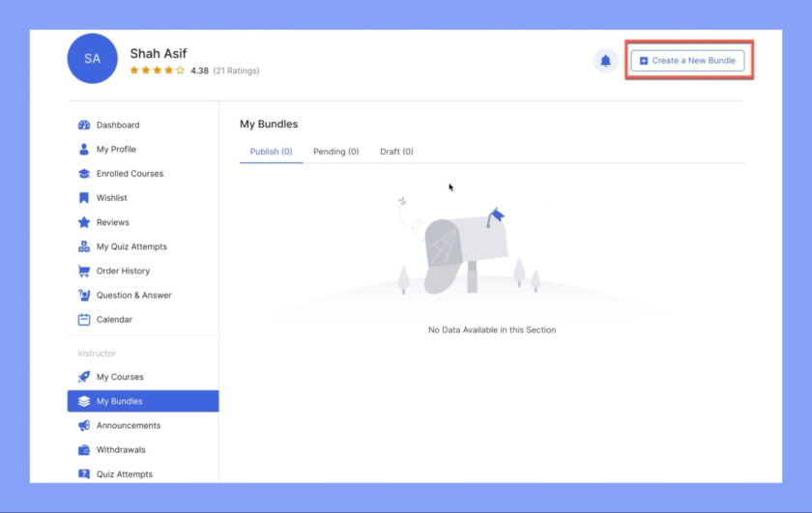
Task: Click the Wishlist bookmark icon
Action: [84, 198]
